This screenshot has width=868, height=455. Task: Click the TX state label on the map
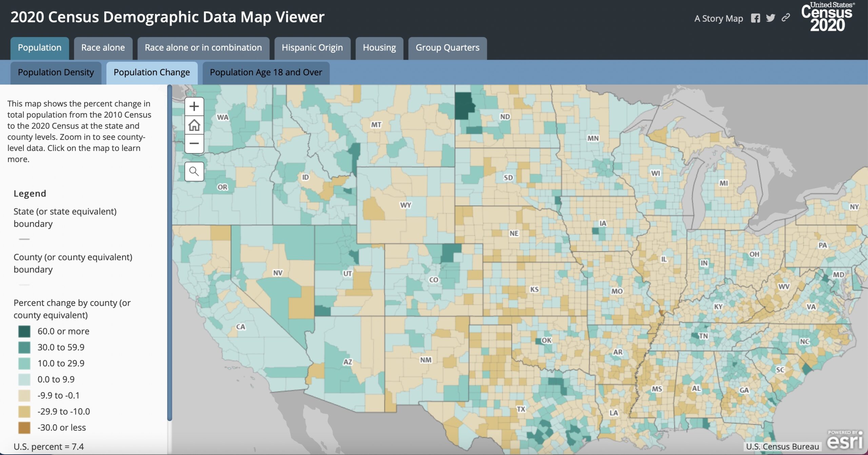(x=521, y=409)
